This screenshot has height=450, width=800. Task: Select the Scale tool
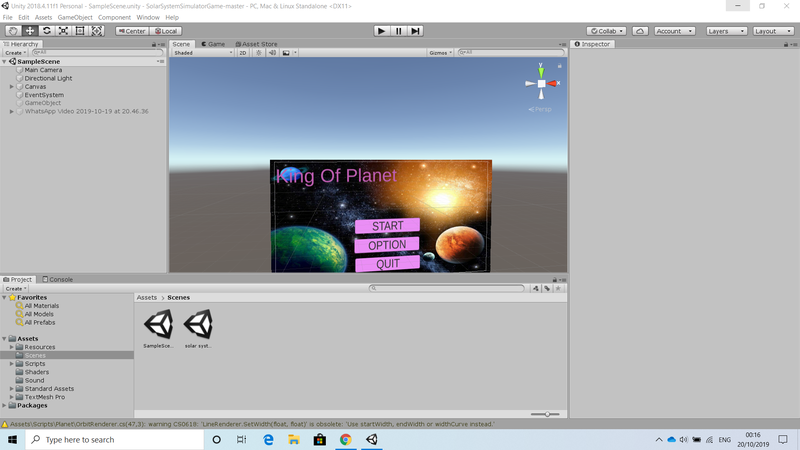coord(63,31)
